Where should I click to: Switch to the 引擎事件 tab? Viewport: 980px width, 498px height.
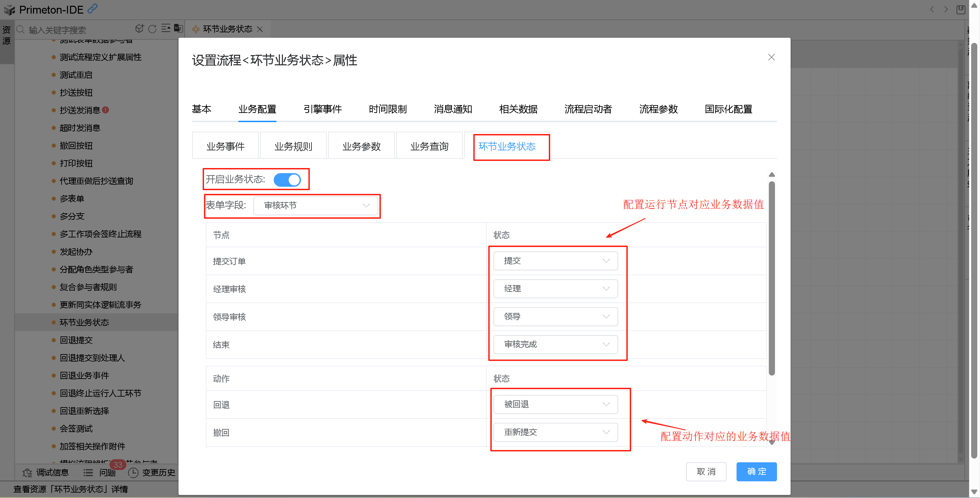[322, 110]
